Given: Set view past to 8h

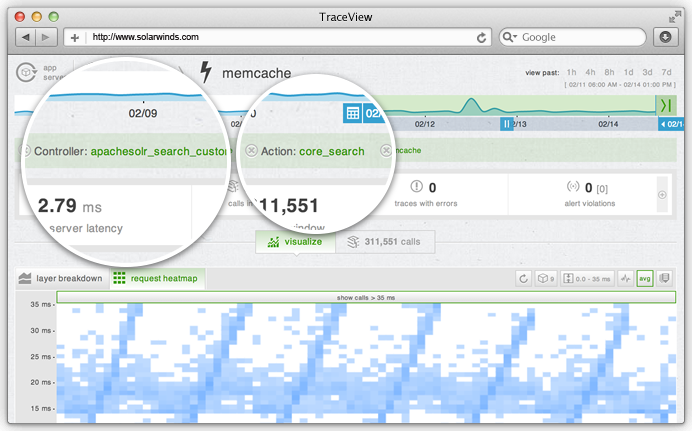Looking at the screenshot, I should point(609,72).
